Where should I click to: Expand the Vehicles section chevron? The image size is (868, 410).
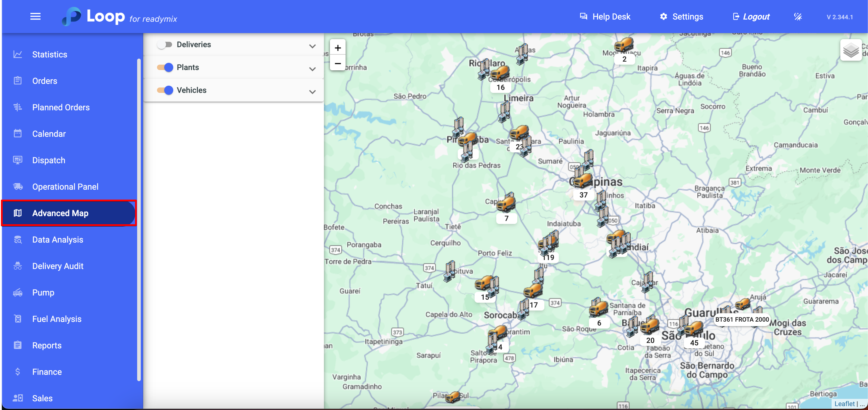pyautogui.click(x=312, y=92)
